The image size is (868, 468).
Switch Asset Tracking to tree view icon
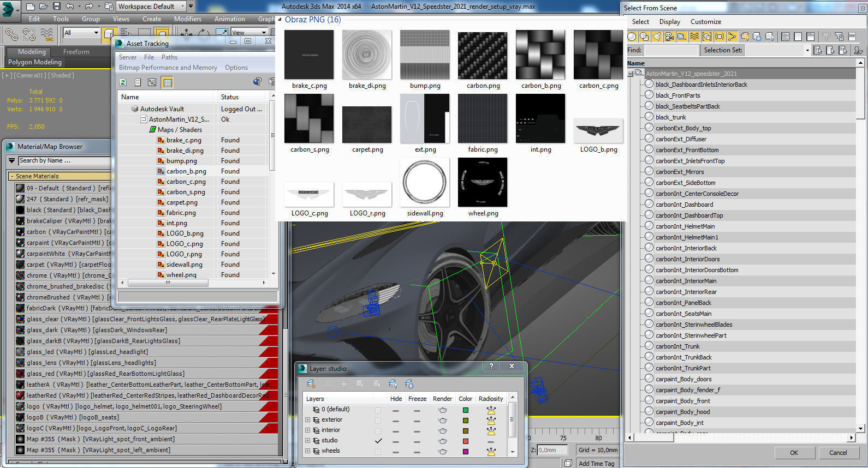pyautogui.click(x=152, y=82)
